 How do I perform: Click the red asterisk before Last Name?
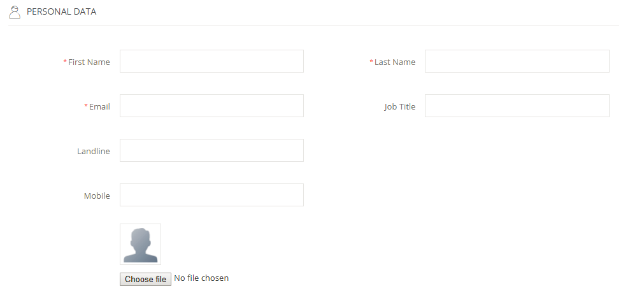(x=371, y=61)
